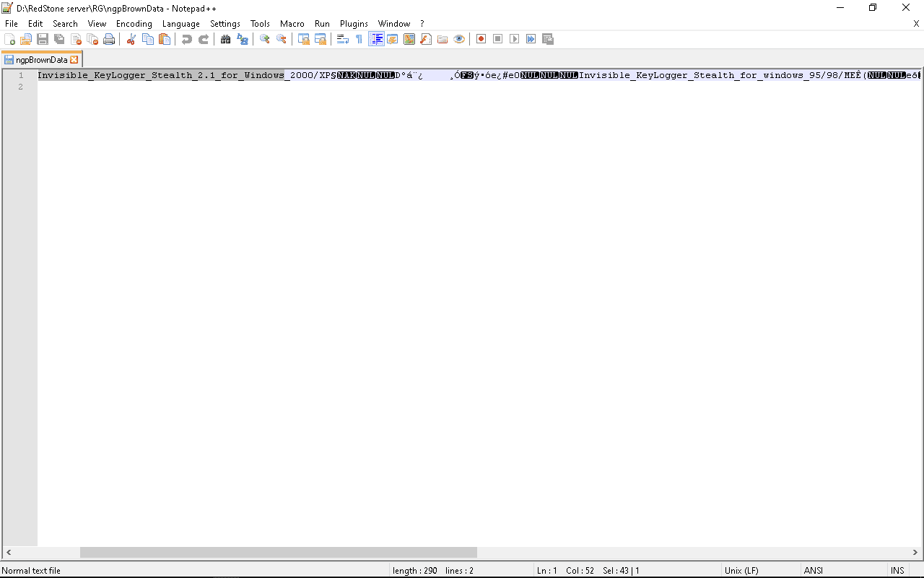The image size is (924, 578).
Task: Click the Unix (LF) status bar entry
Action: (741, 570)
